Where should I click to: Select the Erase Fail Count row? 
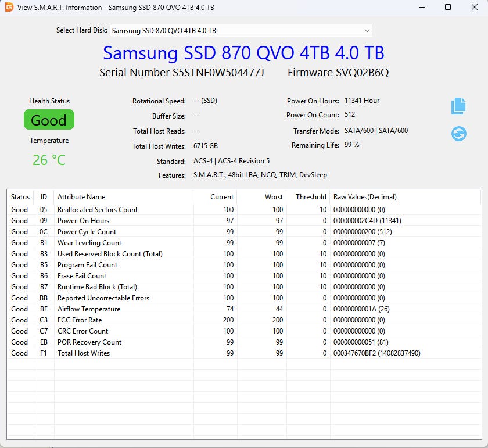pos(244,276)
